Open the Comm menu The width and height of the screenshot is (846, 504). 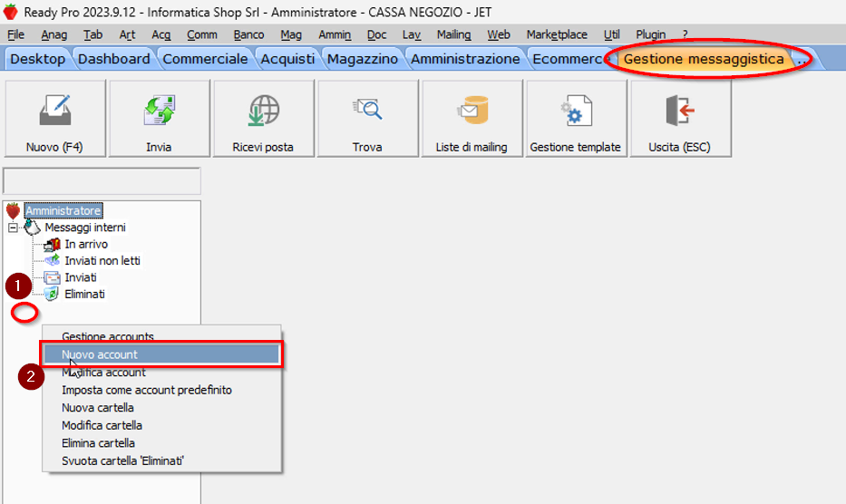pyautogui.click(x=202, y=34)
